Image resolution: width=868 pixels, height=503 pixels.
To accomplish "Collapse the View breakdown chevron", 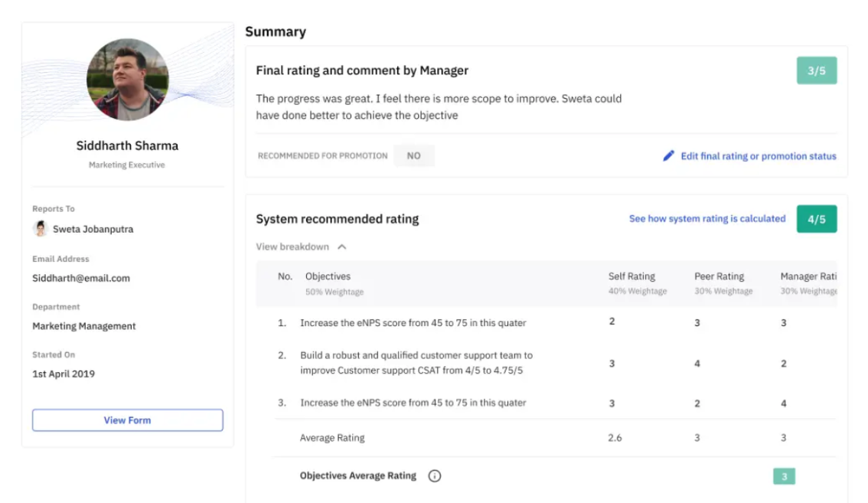I will tap(342, 247).
